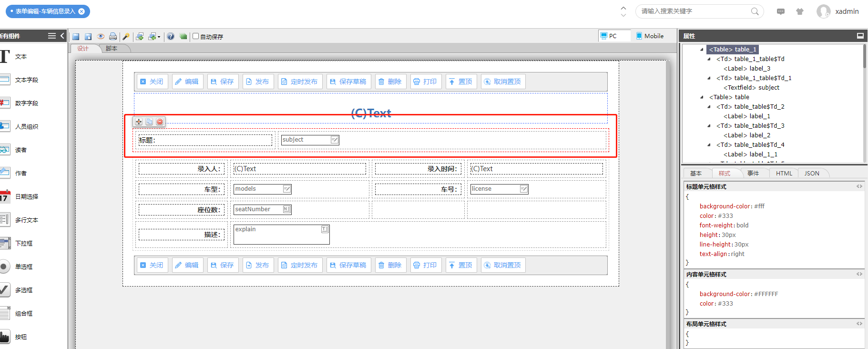Delete the selected table with the red icon
Screen dimensions: 868x349
[x=160, y=122]
